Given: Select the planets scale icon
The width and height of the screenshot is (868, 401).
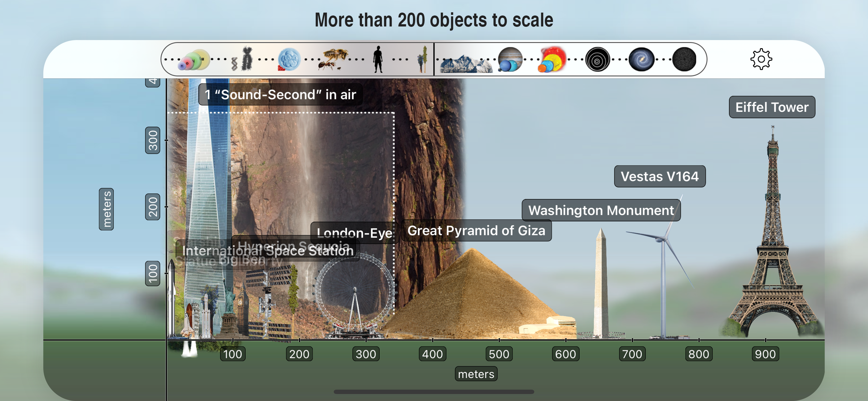Looking at the screenshot, I should click(510, 59).
